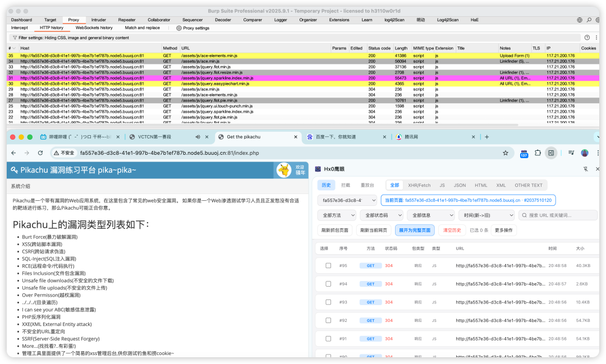606x364 pixels.
Task: Open Chrome extensions puzzle icon
Action: click(x=538, y=153)
